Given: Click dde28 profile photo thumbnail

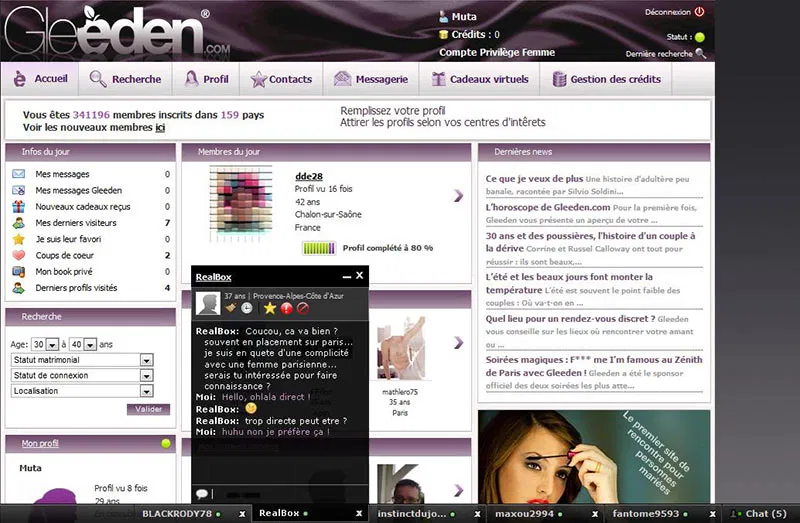Looking at the screenshot, I should [x=241, y=204].
